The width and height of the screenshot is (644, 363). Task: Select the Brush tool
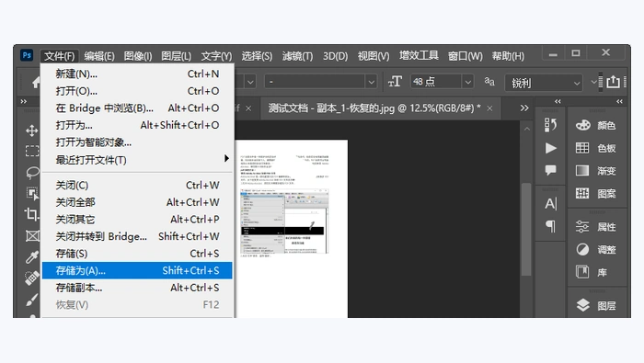click(x=32, y=300)
